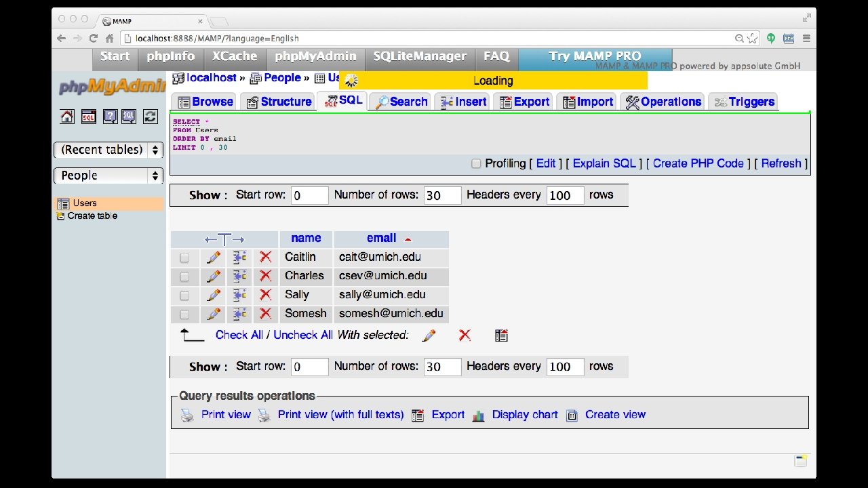Click the Create PHP Code link

coord(698,163)
